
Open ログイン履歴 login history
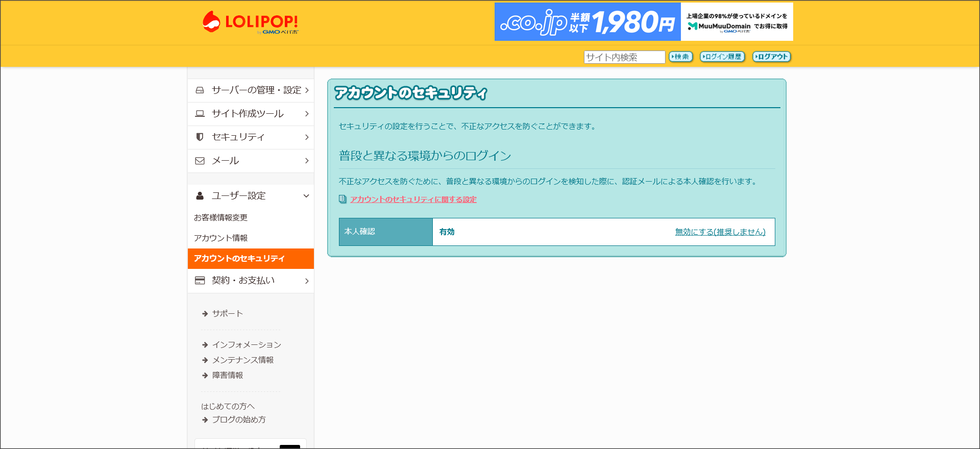(722, 57)
